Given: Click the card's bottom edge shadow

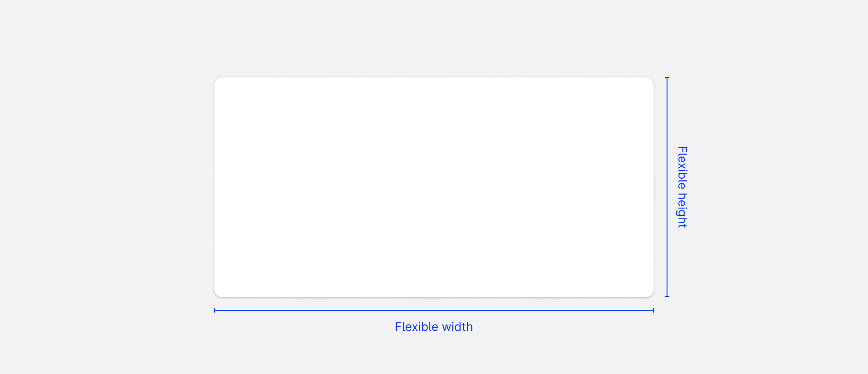Looking at the screenshot, I should click(434, 298).
